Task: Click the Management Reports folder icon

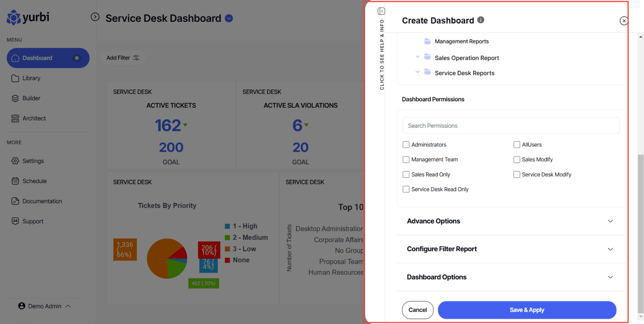Action: (x=427, y=41)
